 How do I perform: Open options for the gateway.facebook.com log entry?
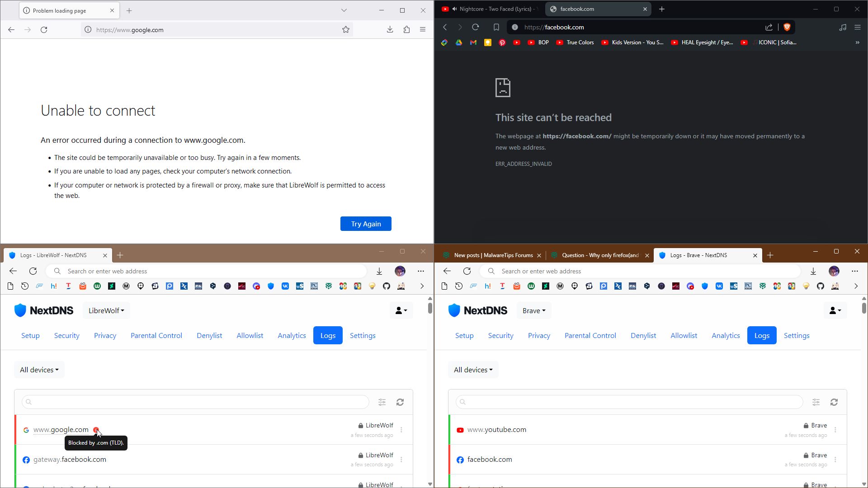pos(401,460)
